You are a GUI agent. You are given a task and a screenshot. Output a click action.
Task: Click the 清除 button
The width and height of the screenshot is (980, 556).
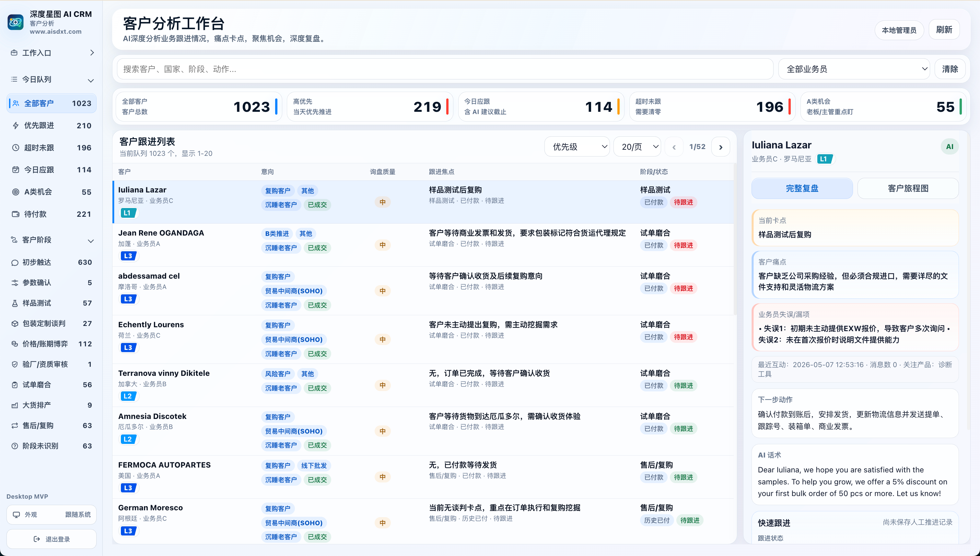950,69
